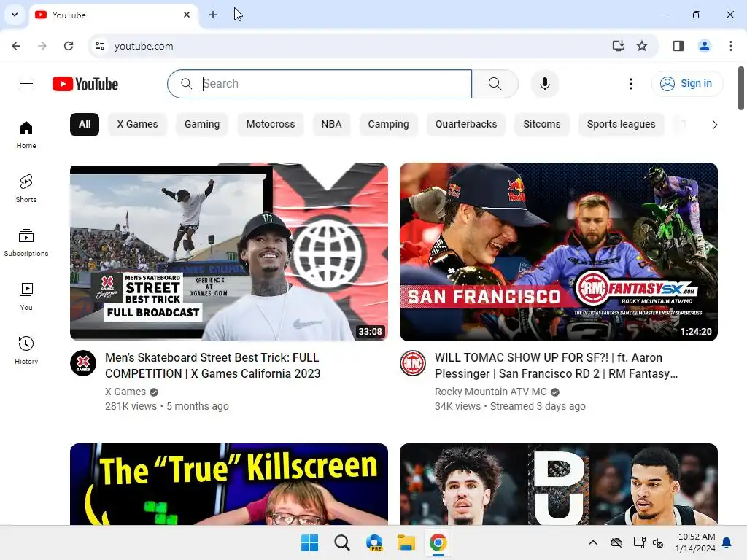Click the Rocky Mountain ATV channel avatar
Viewport: 747px width, 560px height.
[x=413, y=363]
